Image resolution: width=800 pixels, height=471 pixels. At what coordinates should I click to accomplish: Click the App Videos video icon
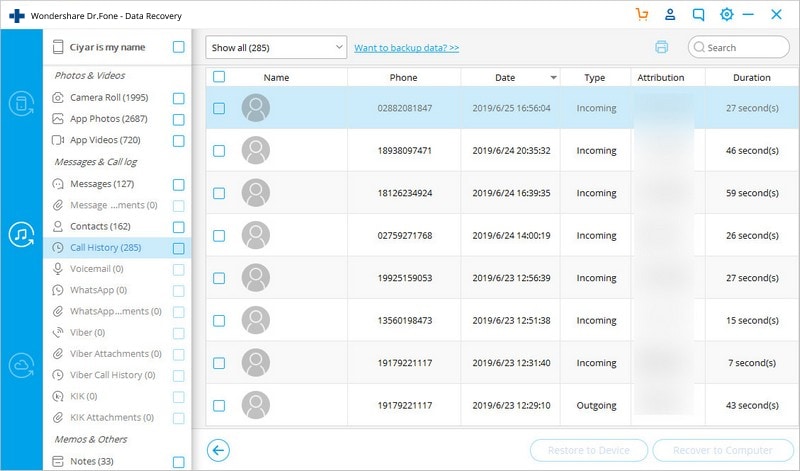pyautogui.click(x=58, y=140)
